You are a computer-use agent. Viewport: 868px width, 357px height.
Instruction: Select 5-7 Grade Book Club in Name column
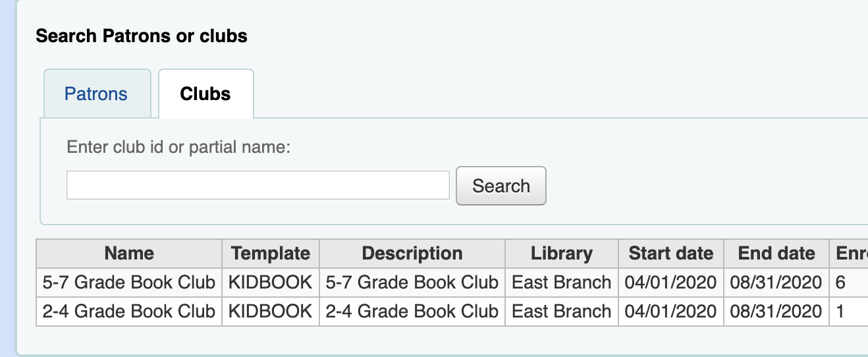click(129, 283)
